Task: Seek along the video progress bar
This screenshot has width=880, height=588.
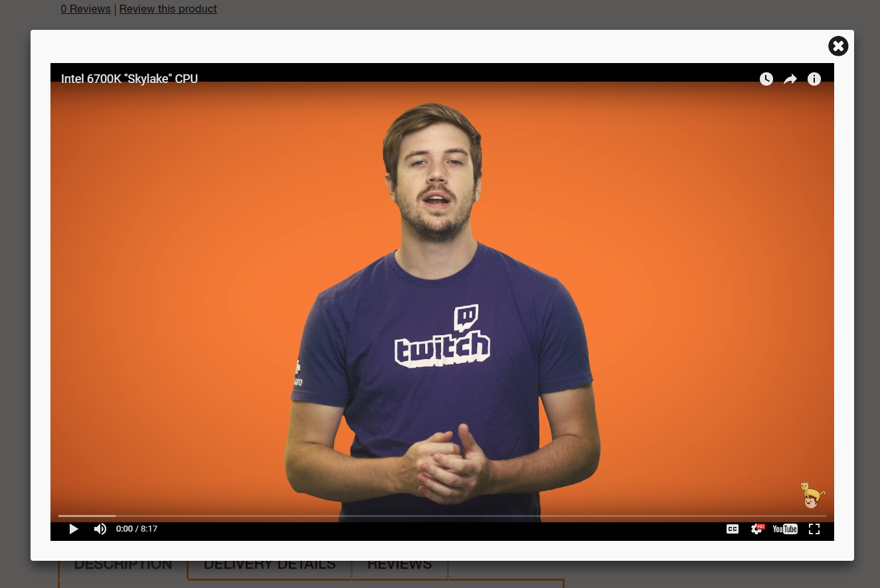Action: 442,516
